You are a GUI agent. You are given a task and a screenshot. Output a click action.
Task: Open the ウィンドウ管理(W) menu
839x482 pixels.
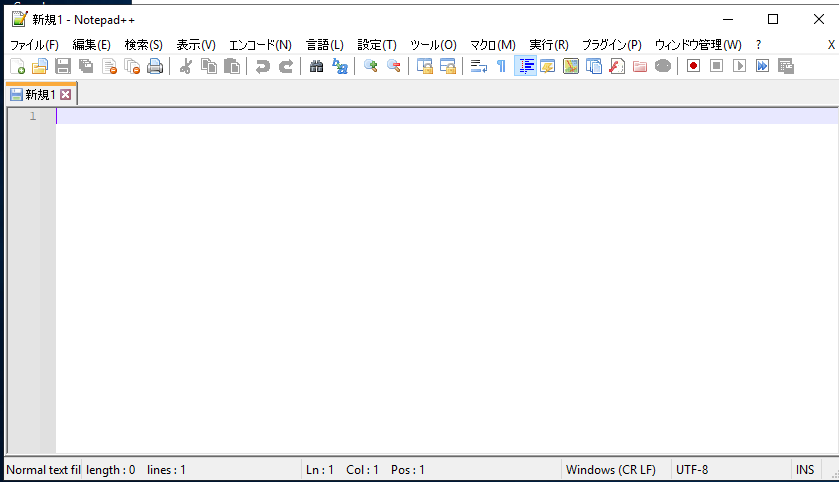[x=698, y=45]
